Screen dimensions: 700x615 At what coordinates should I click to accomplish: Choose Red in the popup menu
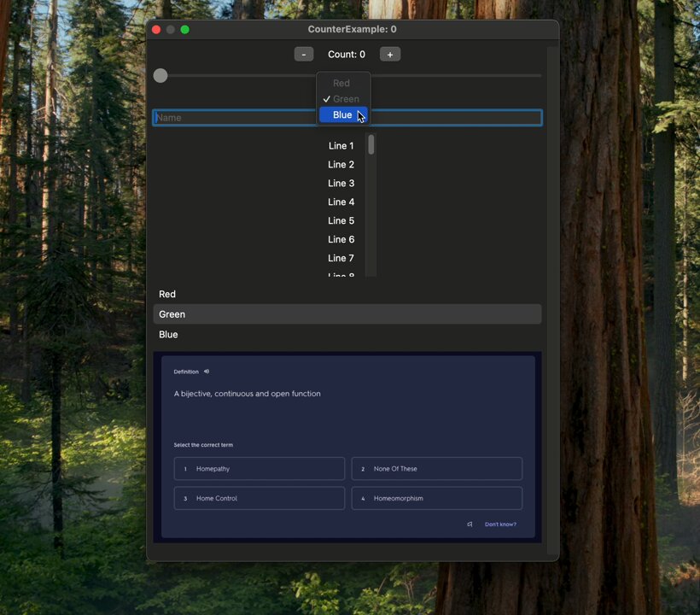click(343, 83)
